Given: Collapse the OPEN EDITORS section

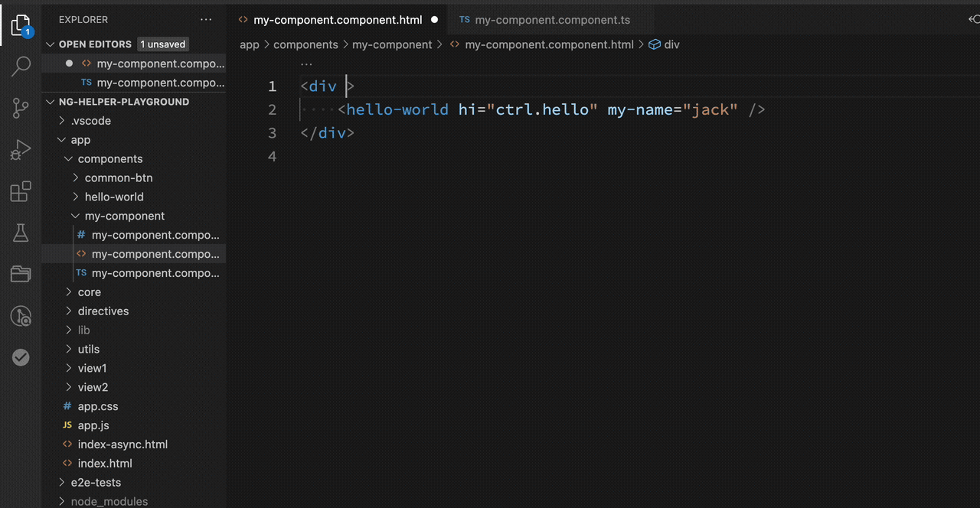Looking at the screenshot, I should point(49,44).
